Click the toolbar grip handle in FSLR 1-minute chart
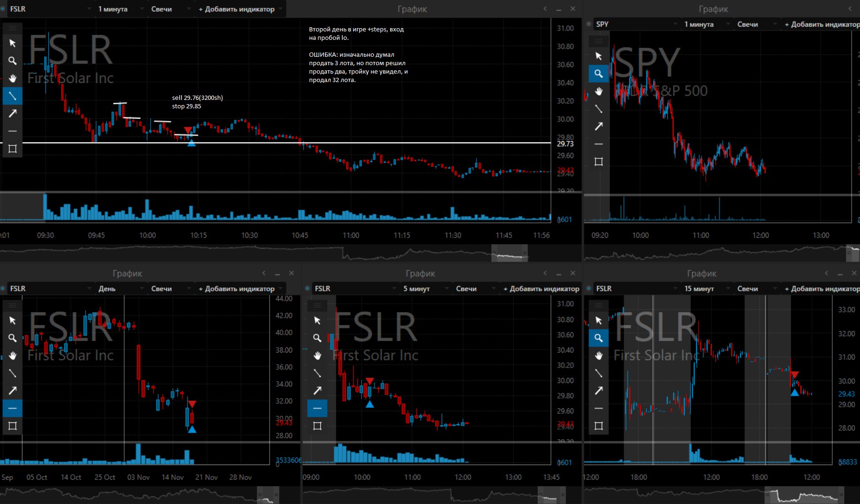This screenshot has height=504, width=860. tap(13, 29)
